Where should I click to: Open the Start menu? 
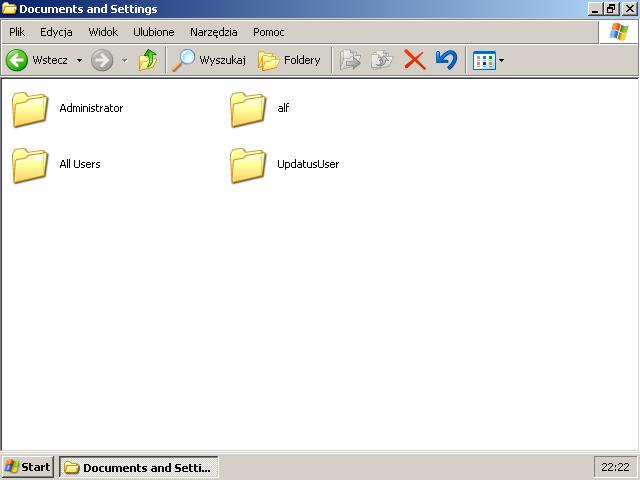click(x=28, y=467)
